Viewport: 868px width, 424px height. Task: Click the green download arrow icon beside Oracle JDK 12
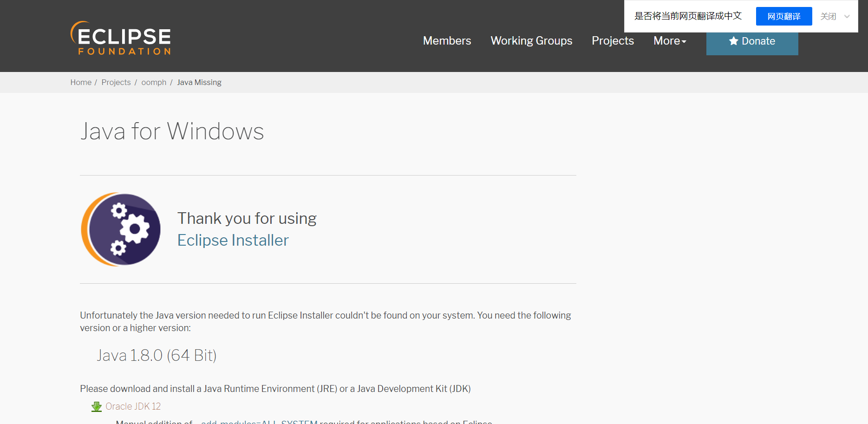[x=97, y=407]
